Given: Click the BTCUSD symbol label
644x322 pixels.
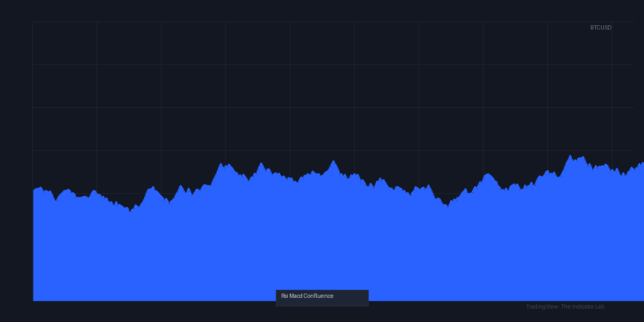Looking at the screenshot, I should coord(601,27).
